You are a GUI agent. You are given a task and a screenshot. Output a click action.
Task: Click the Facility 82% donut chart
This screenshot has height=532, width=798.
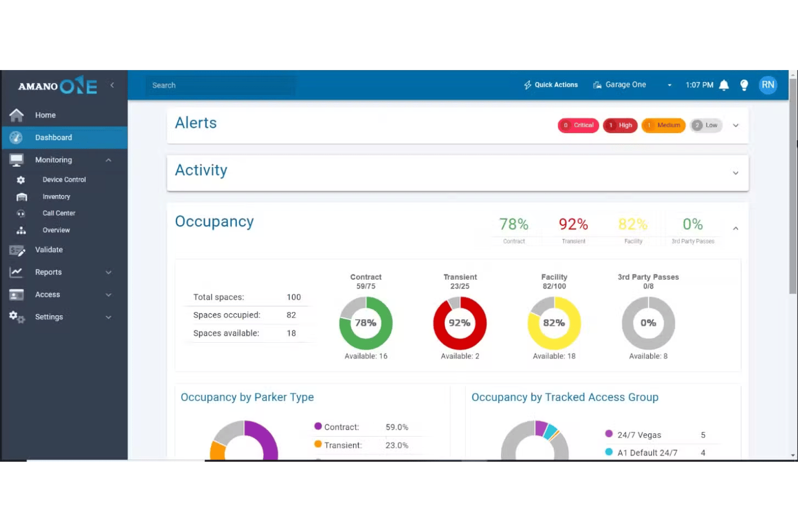pyautogui.click(x=554, y=323)
